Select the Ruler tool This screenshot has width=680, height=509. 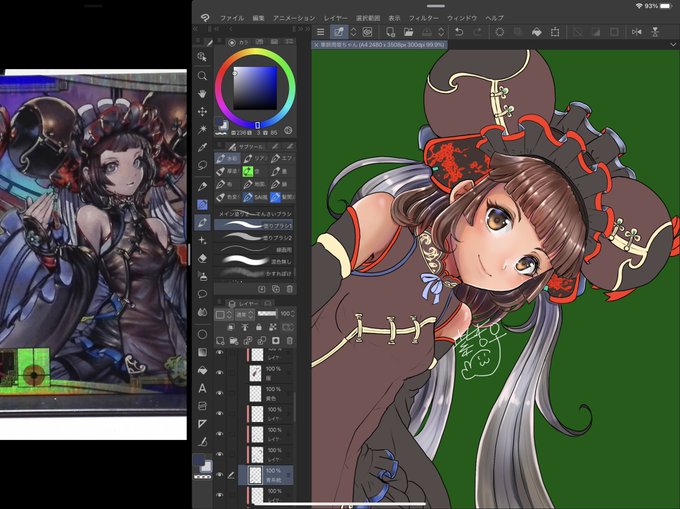202,424
